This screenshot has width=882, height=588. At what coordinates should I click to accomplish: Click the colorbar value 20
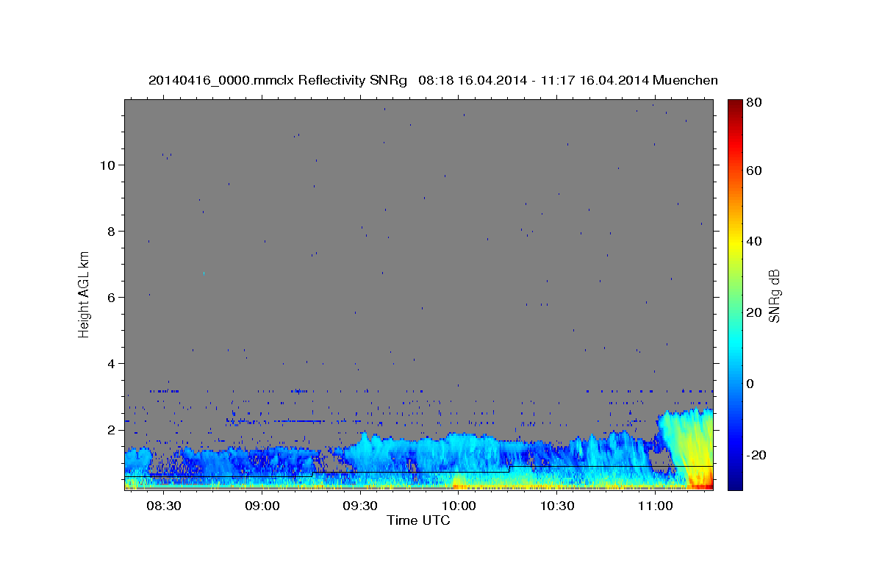click(x=754, y=312)
